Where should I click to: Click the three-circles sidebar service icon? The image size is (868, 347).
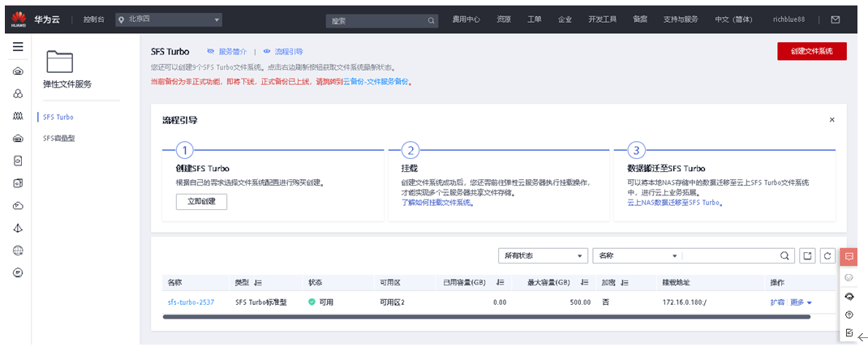pos(18,93)
